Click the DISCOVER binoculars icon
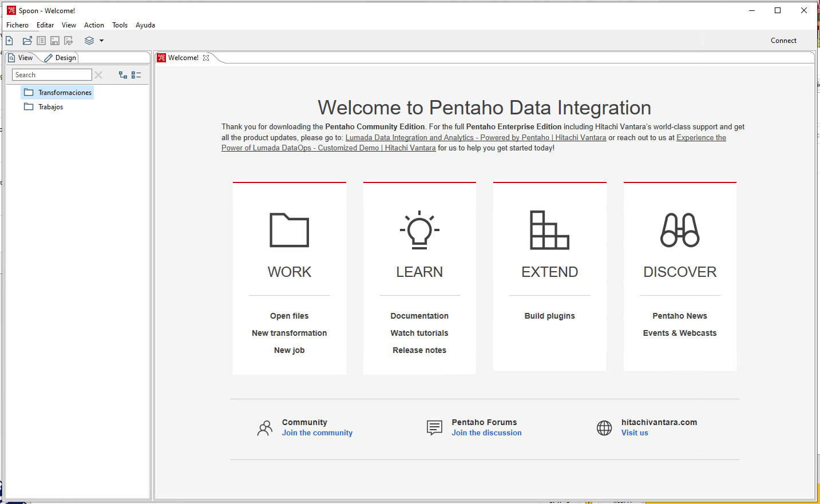The width and height of the screenshot is (820, 504). click(680, 231)
